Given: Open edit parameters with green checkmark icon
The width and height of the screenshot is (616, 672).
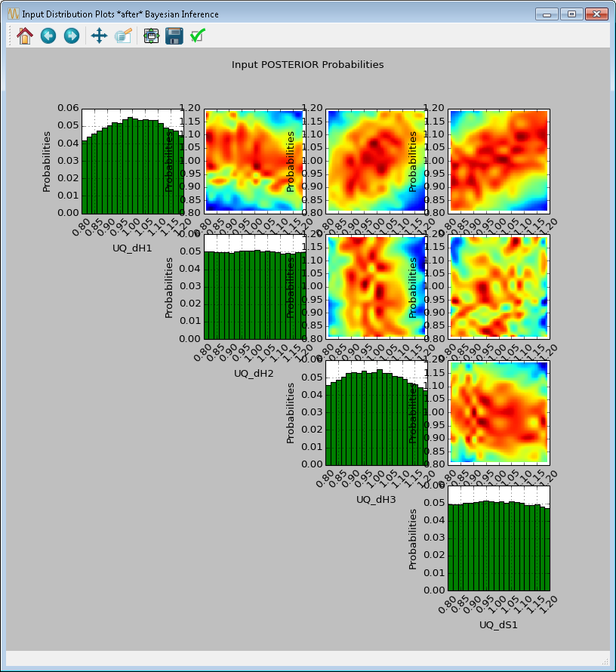Looking at the screenshot, I should pyautogui.click(x=198, y=35).
